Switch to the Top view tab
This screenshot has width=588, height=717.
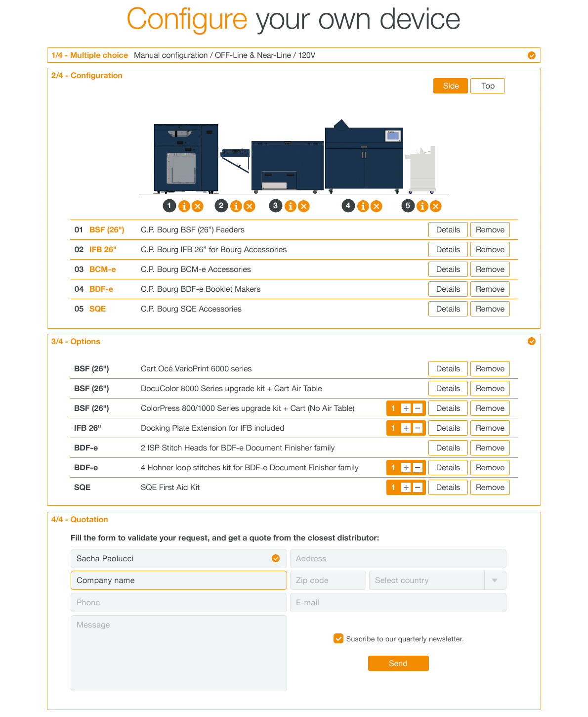click(488, 86)
